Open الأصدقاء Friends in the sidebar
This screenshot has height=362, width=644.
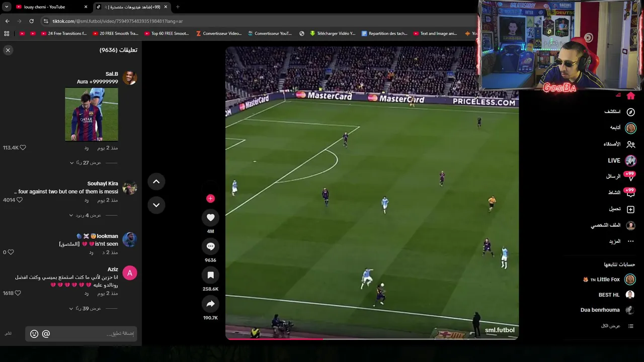(619, 144)
